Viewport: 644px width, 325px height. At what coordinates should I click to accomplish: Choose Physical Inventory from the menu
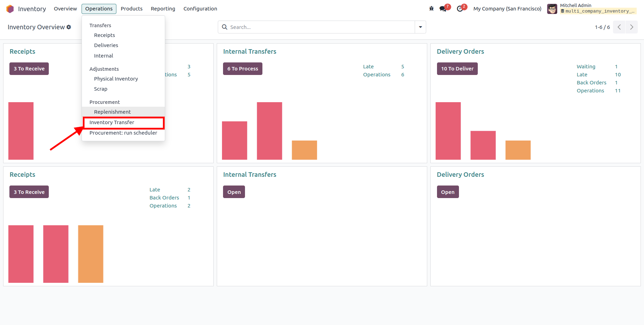click(116, 79)
